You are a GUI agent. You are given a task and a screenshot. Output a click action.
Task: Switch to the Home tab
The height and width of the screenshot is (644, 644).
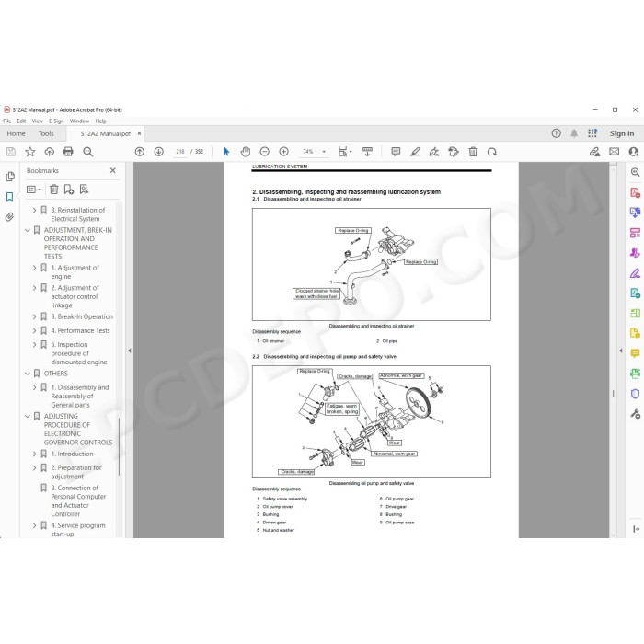click(16, 134)
